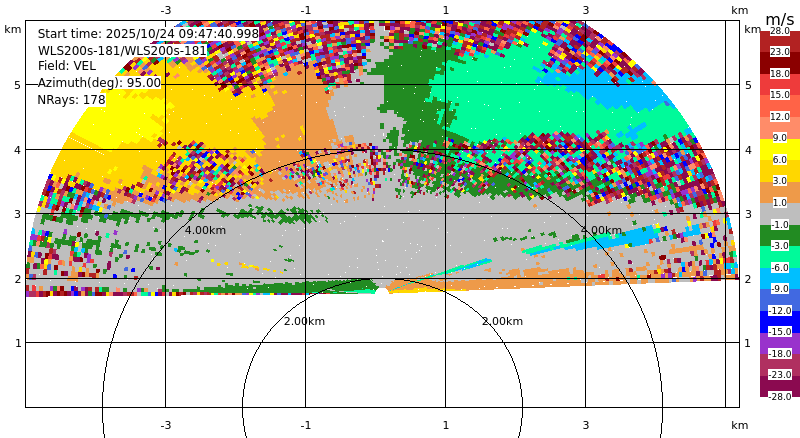The height and width of the screenshot is (438, 800).
Task: Click the Field: VEL label
Action: coord(67,66)
